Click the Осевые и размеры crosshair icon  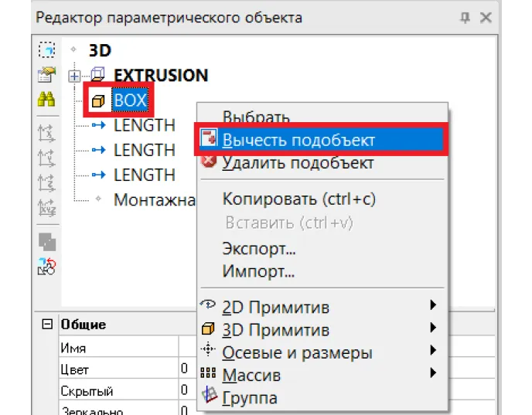click(x=208, y=349)
